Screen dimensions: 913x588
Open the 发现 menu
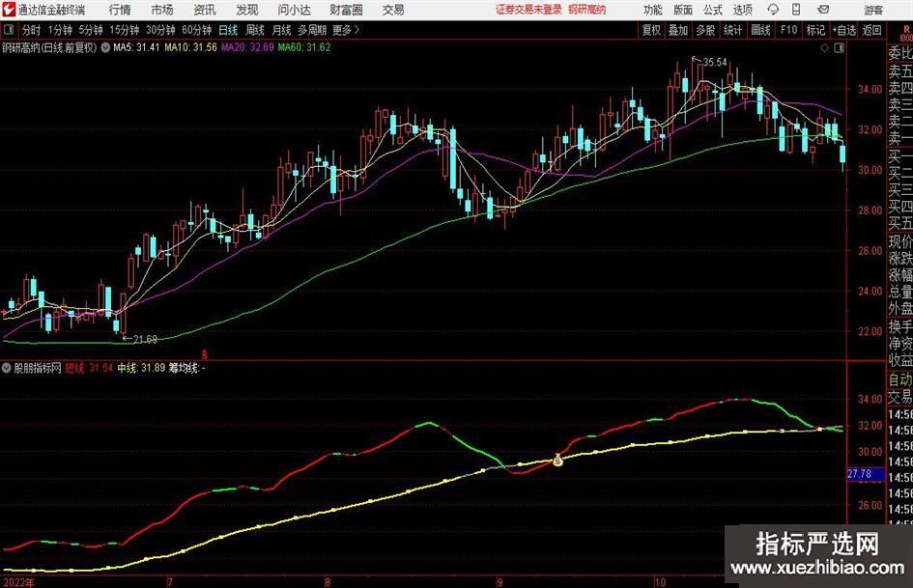pyautogui.click(x=247, y=10)
